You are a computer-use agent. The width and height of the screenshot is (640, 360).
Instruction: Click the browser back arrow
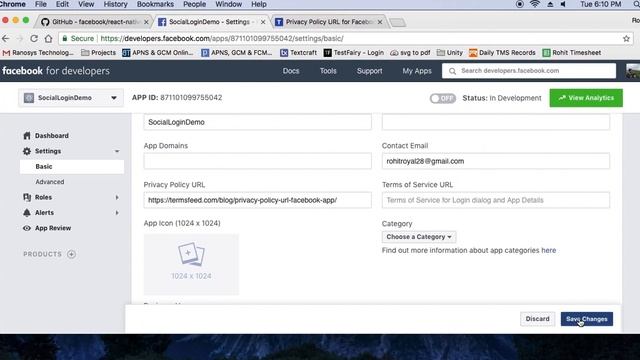pos(6,38)
